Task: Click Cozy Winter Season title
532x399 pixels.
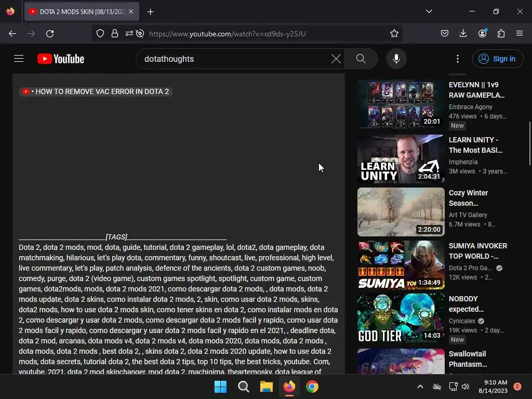Action: pyautogui.click(x=468, y=198)
